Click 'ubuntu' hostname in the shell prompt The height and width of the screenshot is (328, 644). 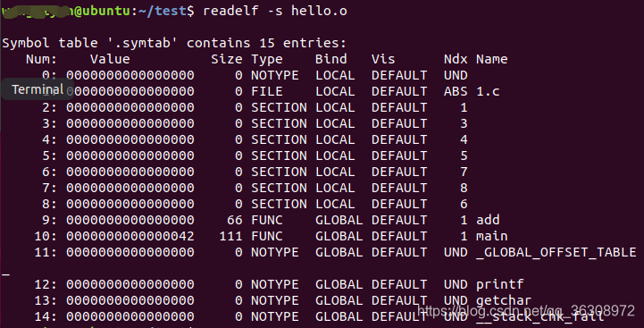pos(106,11)
